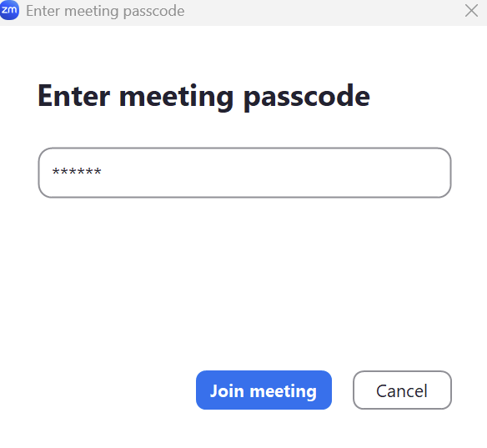The height and width of the screenshot is (448, 487).
Task: Open window menu via the zm icon
Action: coord(9,10)
